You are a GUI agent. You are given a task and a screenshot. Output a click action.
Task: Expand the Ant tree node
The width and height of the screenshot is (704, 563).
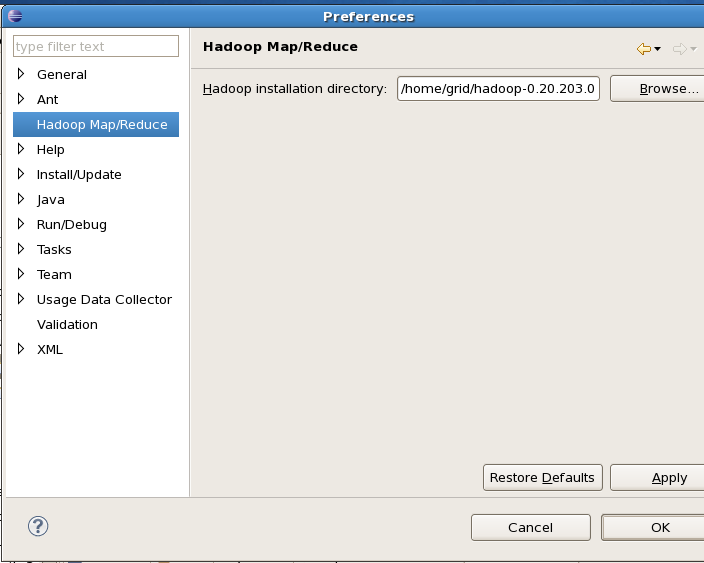[21, 99]
